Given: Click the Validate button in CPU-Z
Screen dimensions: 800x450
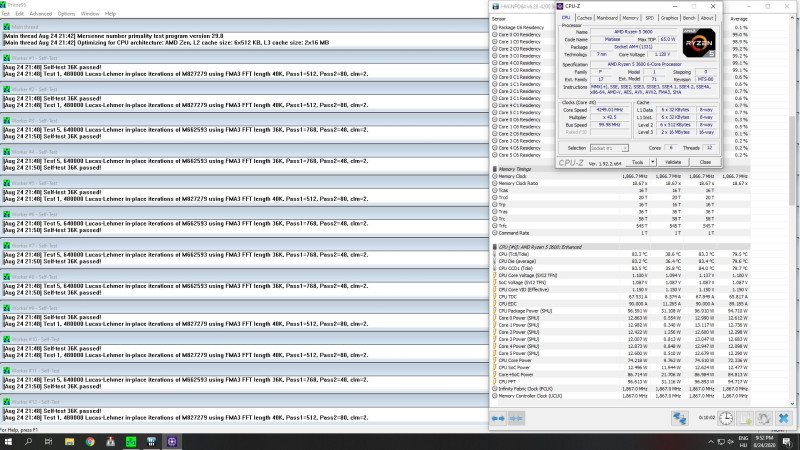Looking at the screenshot, I should 673,162.
